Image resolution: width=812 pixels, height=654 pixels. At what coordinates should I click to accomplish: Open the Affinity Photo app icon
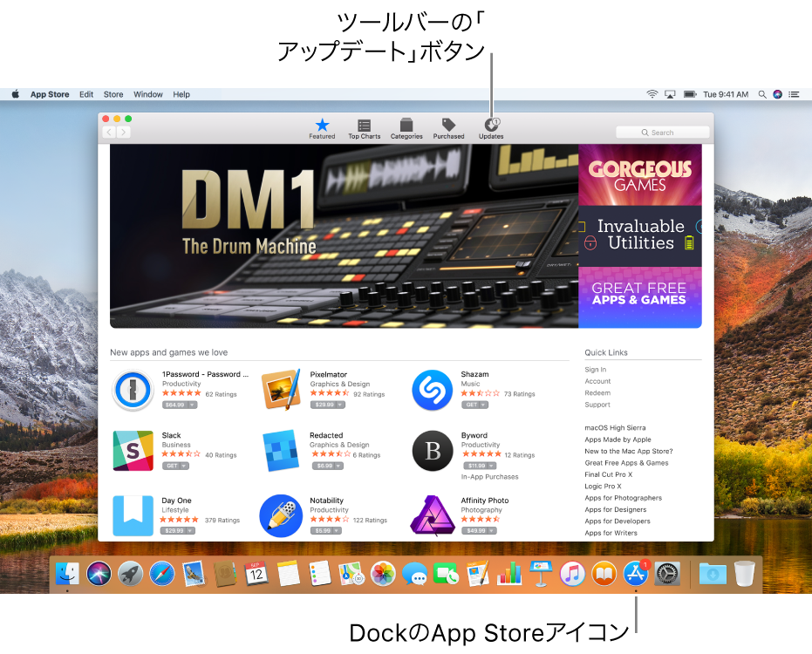coord(433,515)
